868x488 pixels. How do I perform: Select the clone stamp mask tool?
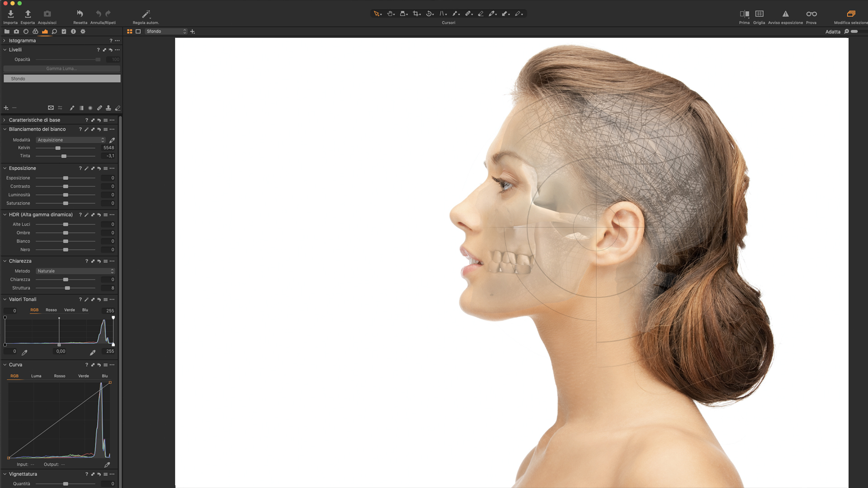(x=108, y=108)
